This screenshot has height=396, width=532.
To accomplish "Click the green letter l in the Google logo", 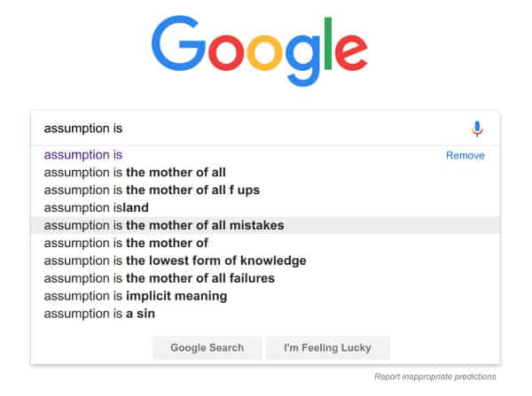I will coord(327,44).
